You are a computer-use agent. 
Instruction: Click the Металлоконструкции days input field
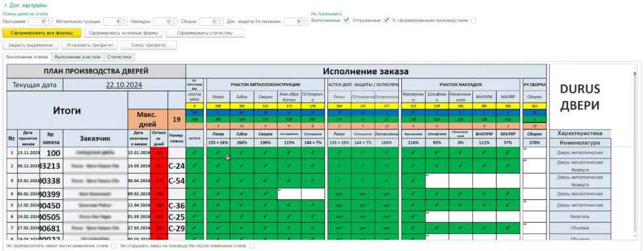(111, 21)
